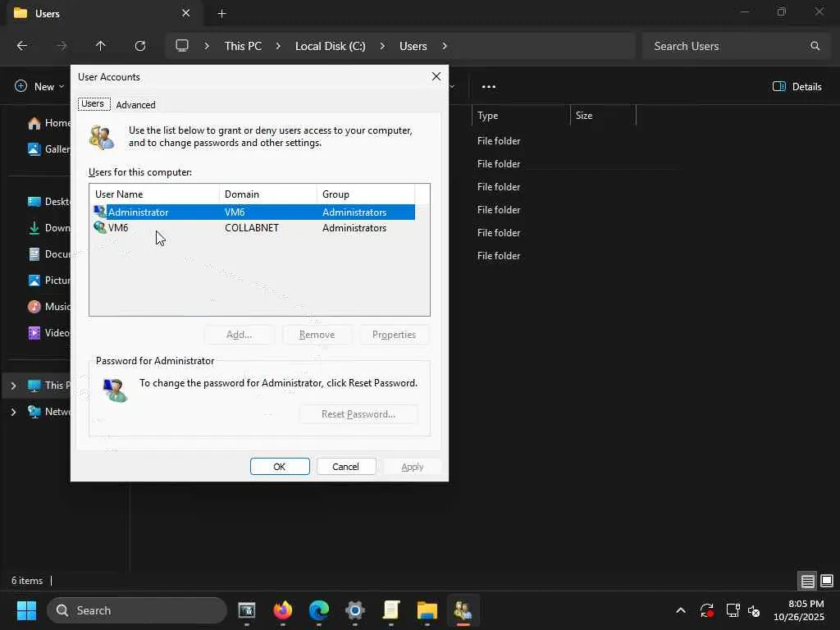Switch to large thumbnails view layout
The width and height of the screenshot is (840, 630).
[827, 580]
